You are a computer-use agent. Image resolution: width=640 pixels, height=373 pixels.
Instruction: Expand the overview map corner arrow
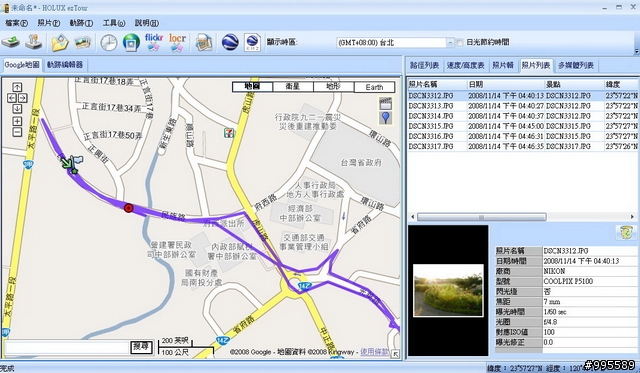(x=395, y=354)
